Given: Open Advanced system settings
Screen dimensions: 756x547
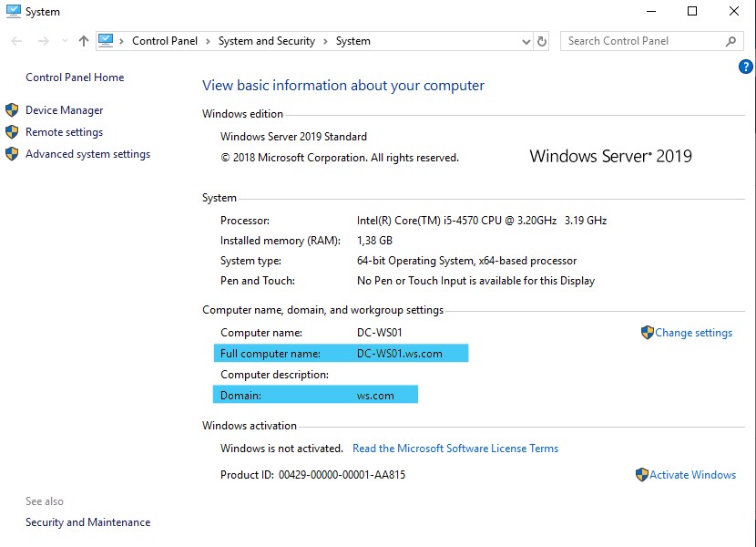Looking at the screenshot, I should click(x=87, y=154).
